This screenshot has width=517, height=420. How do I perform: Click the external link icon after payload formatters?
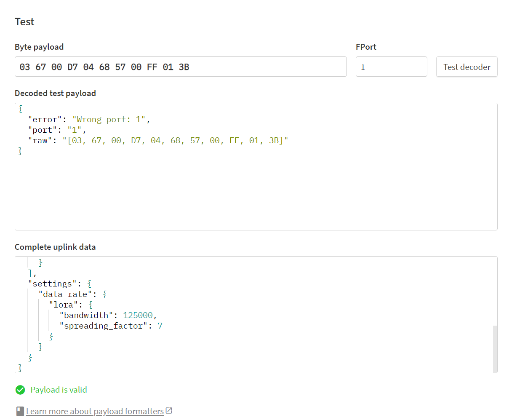click(x=169, y=411)
